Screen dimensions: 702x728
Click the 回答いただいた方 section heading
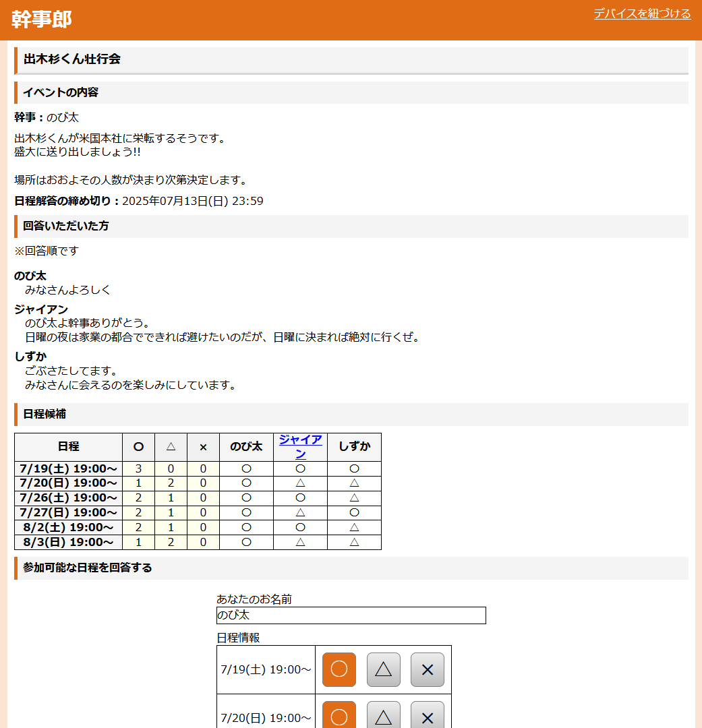click(66, 226)
